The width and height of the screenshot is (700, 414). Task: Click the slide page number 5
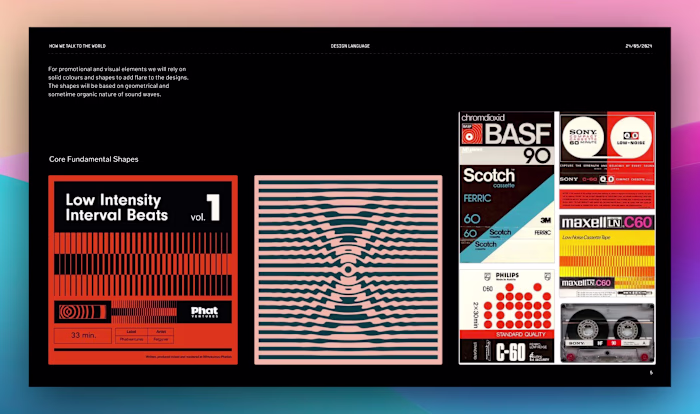pos(651,372)
